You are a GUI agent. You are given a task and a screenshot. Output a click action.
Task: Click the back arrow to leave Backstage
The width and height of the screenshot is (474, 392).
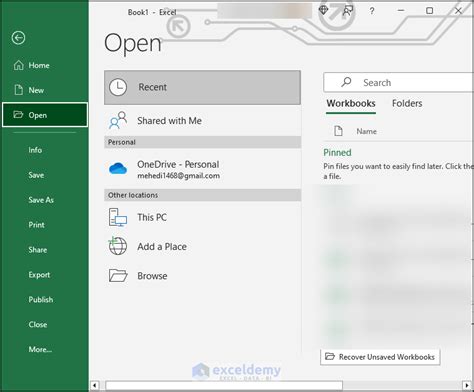(x=18, y=38)
